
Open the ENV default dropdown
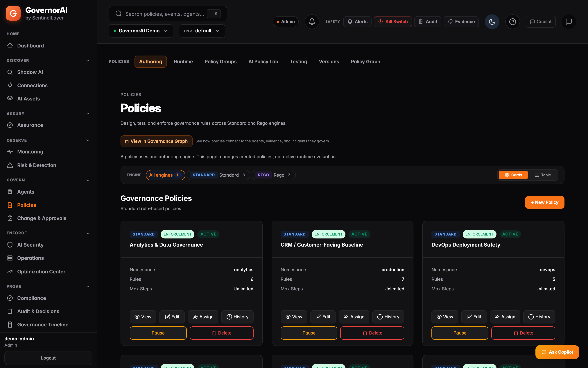(202, 31)
